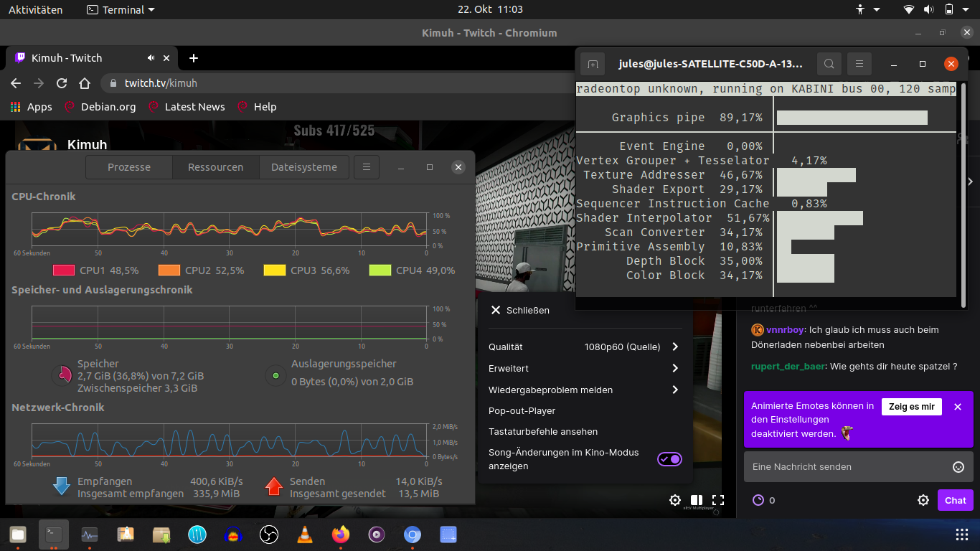Screen dimensions: 980x551
Task: Open the Files app in the dock
Action: coord(18,534)
